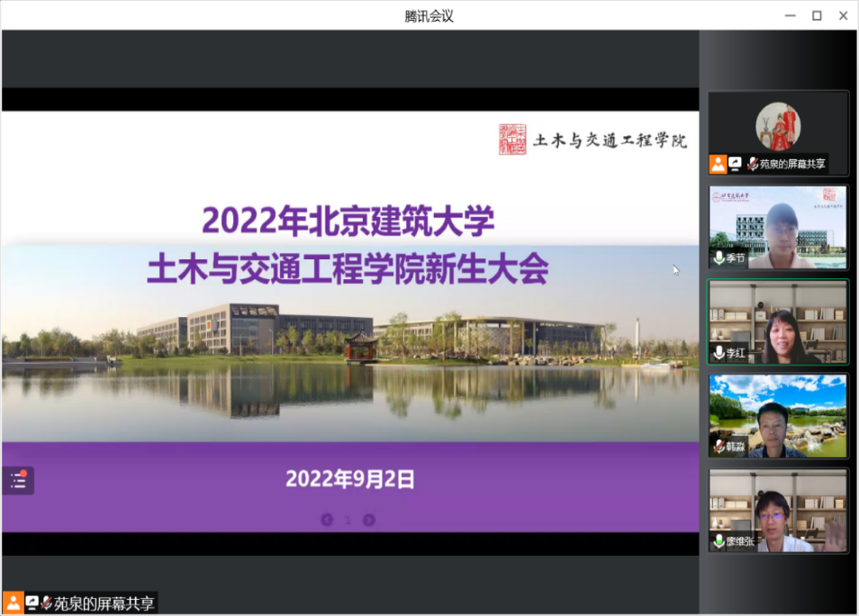Advance with the next slide arrow

click(369, 520)
